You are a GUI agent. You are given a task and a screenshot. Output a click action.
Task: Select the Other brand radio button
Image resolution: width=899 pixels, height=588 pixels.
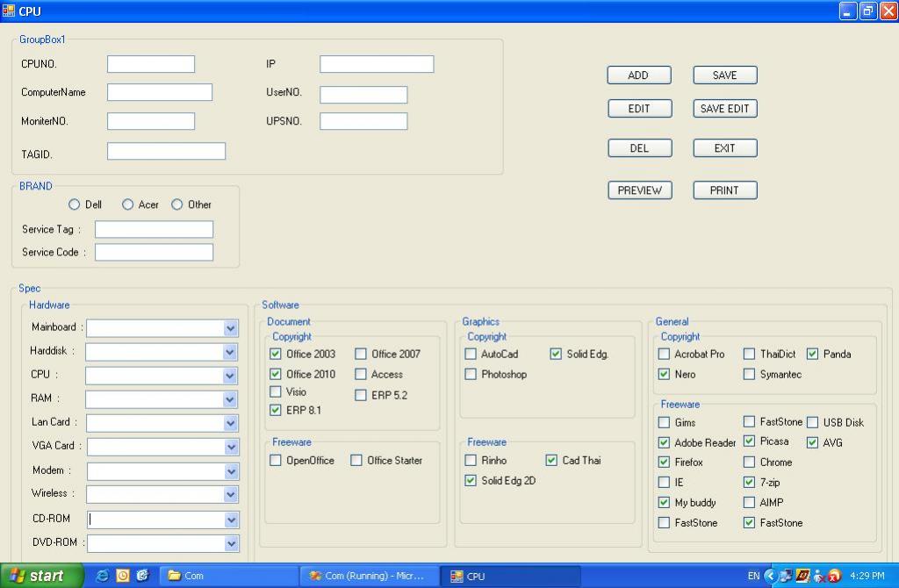tap(177, 204)
